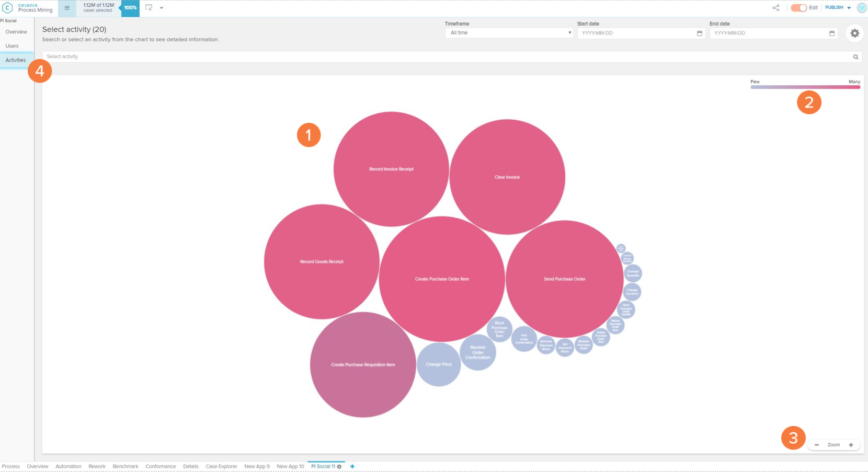Click the search magnifier icon
The height and width of the screenshot is (472, 868).
pos(856,56)
